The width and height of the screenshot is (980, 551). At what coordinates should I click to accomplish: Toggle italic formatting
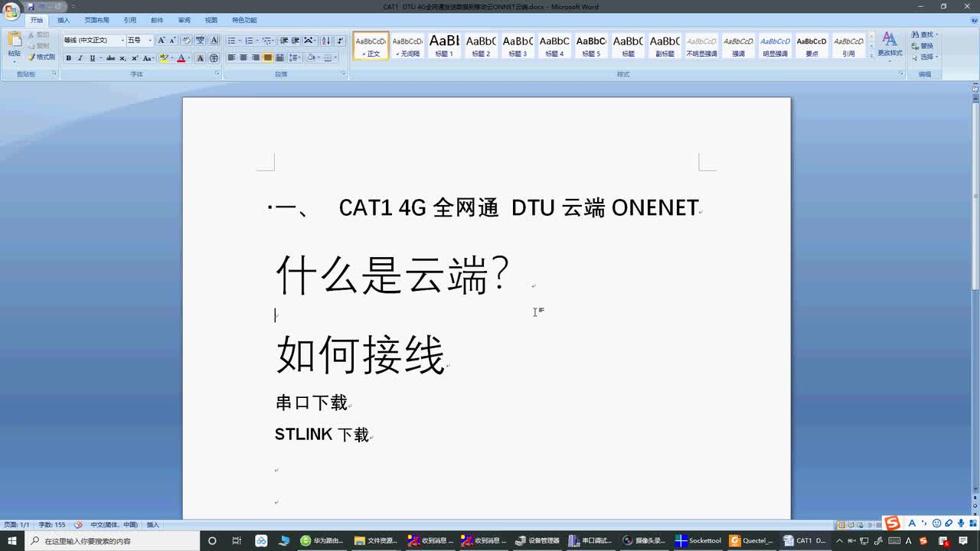80,58
